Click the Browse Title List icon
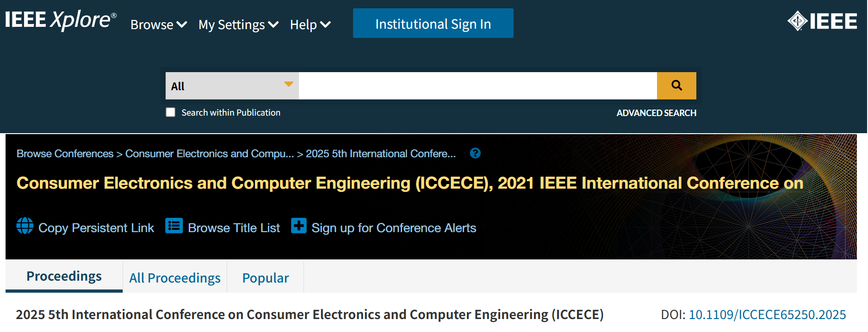868x332 pixels. coord(174,226)
